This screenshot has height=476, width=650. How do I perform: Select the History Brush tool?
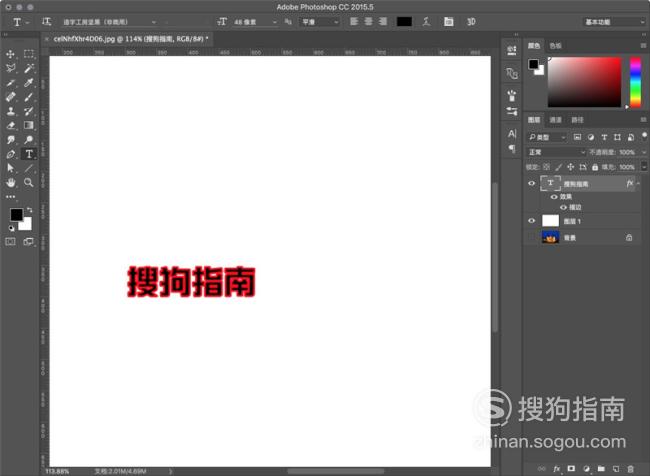coord(29,111)
